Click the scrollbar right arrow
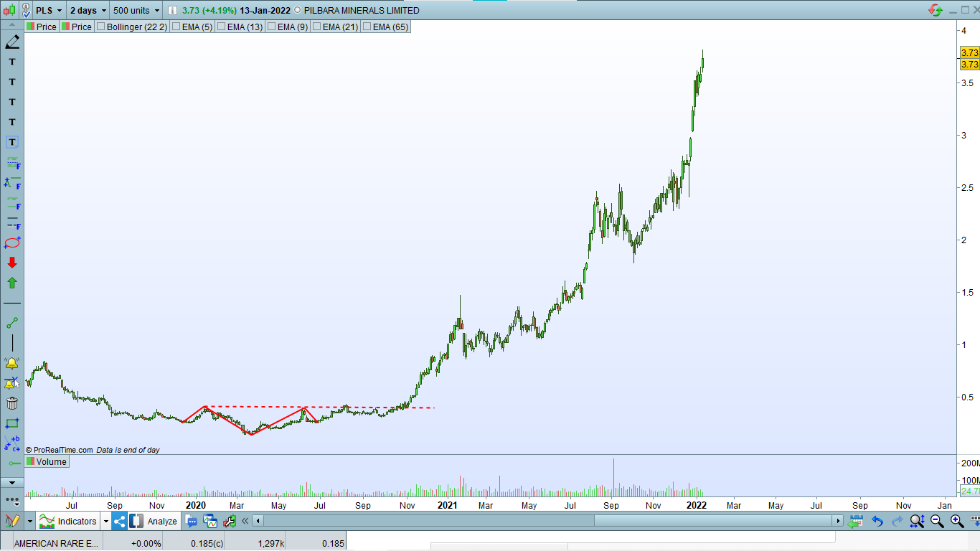Viewport: 980px width, 551px height. (x=837, y=521)
